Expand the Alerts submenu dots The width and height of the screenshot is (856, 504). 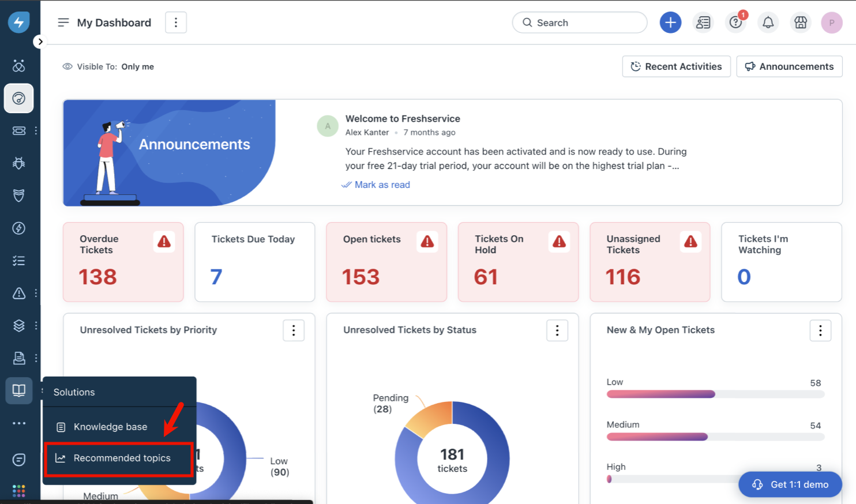coord(36,294)
